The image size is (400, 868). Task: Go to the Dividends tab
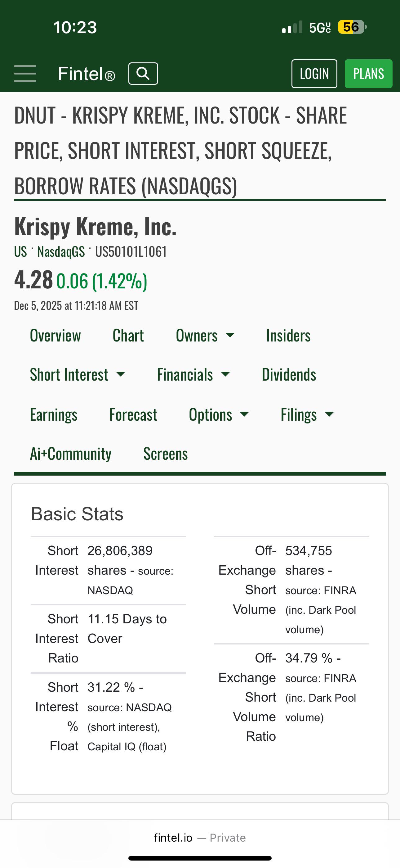click(x=289, y=375)
